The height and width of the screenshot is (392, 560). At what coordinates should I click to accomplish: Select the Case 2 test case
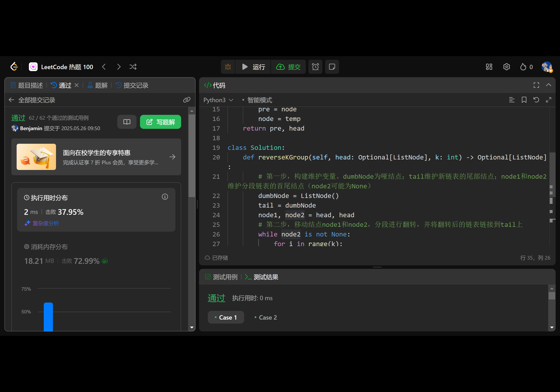[265, 317]
